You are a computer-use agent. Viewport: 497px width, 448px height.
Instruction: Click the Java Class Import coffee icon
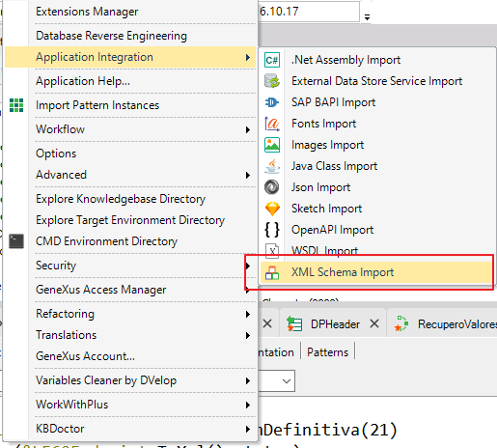pos(272,166)
